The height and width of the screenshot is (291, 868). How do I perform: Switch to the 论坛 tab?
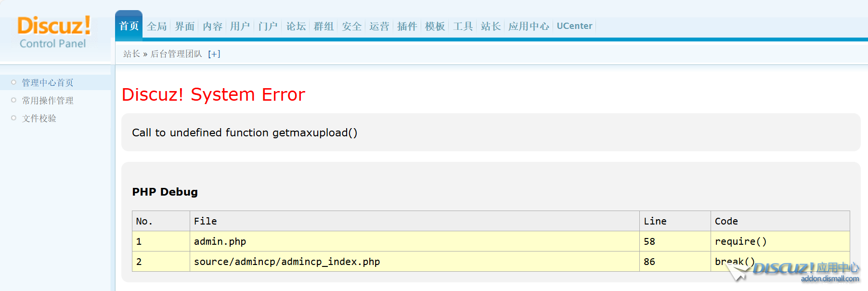[296, 26]
